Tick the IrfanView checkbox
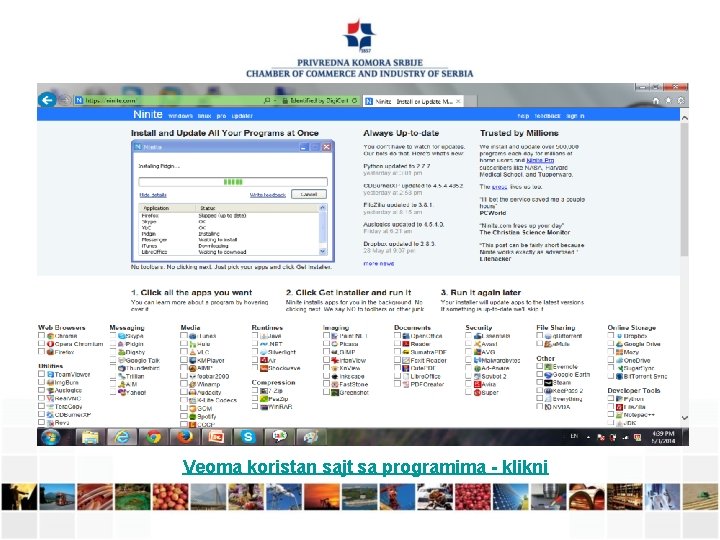This screenshot has height=540, width=720. tap(326, 360)
